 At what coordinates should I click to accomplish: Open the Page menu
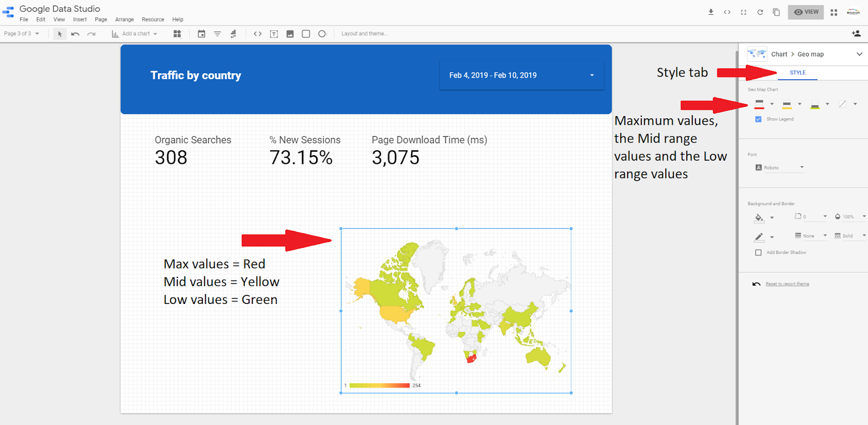(101, 20)
